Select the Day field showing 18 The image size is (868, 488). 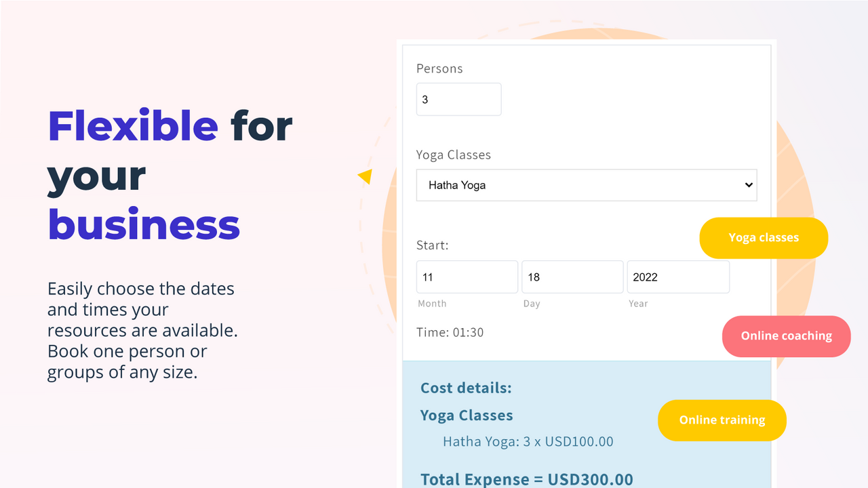(572, 277)
